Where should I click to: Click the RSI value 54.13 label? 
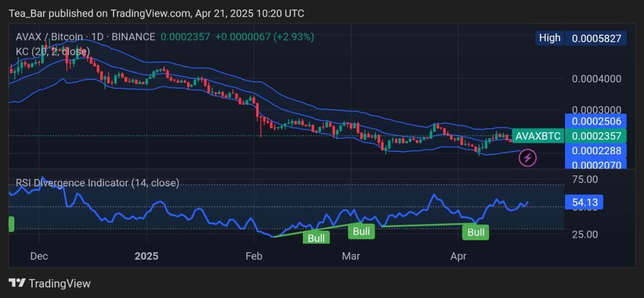pyautogui.click(x=584, y=203)
